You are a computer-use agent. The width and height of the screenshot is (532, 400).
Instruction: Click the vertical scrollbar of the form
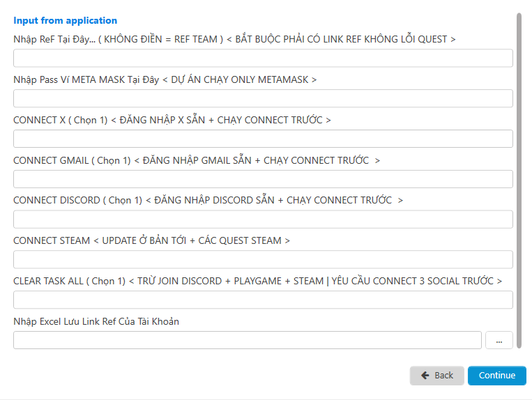click(x=519, y=180)
